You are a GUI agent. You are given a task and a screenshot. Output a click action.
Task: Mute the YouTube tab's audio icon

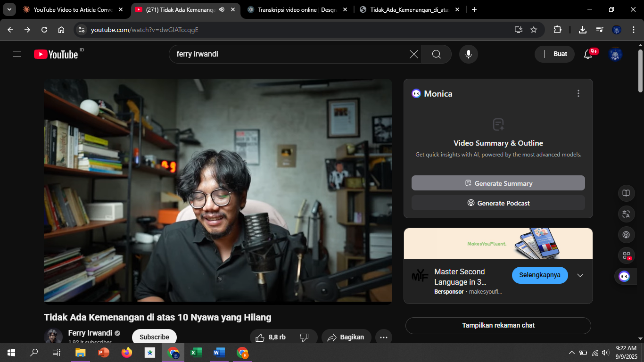click(x=222, y=9)
